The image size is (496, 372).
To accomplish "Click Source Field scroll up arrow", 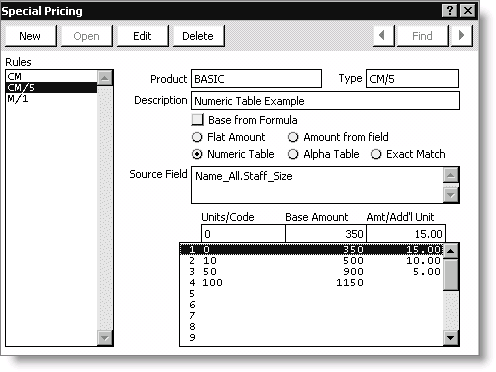I will point(451,175).
